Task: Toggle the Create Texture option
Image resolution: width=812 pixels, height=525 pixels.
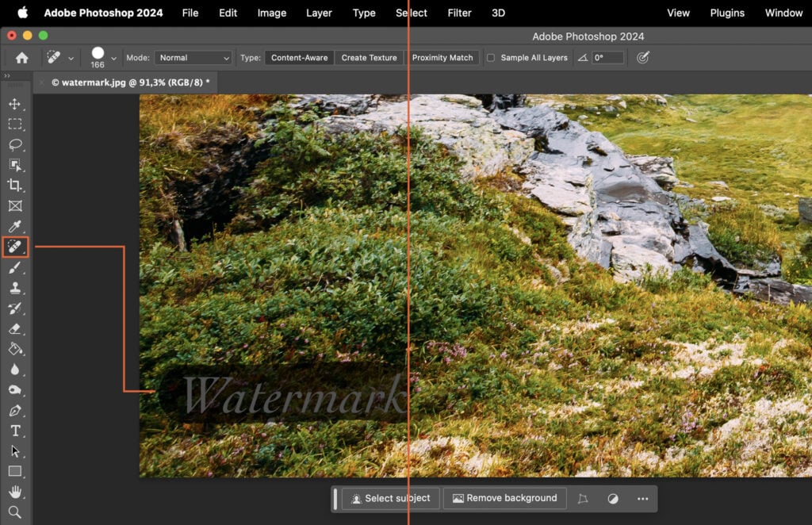Action: click(370, 57)
